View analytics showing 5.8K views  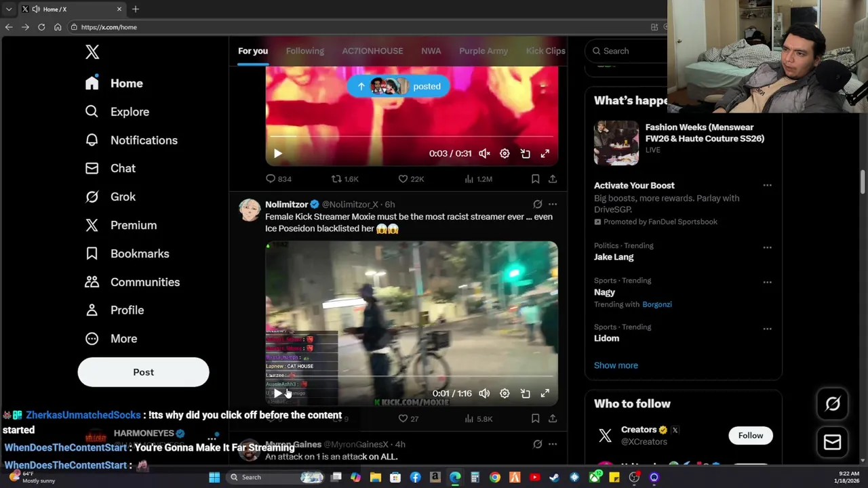pyautogui.click(x=478, y=419)
